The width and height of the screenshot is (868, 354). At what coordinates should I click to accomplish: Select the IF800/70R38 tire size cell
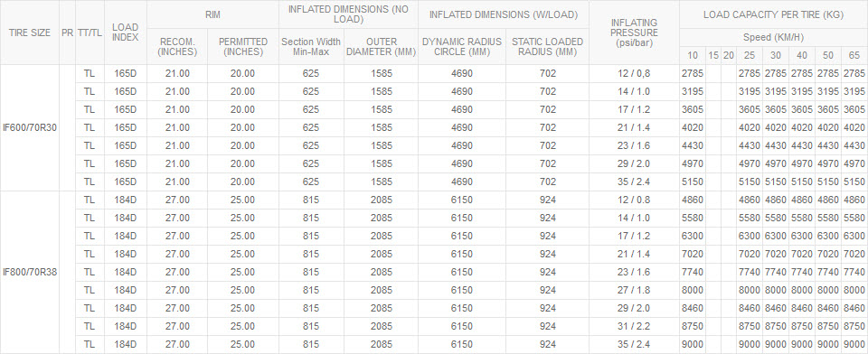pos(29,272)
